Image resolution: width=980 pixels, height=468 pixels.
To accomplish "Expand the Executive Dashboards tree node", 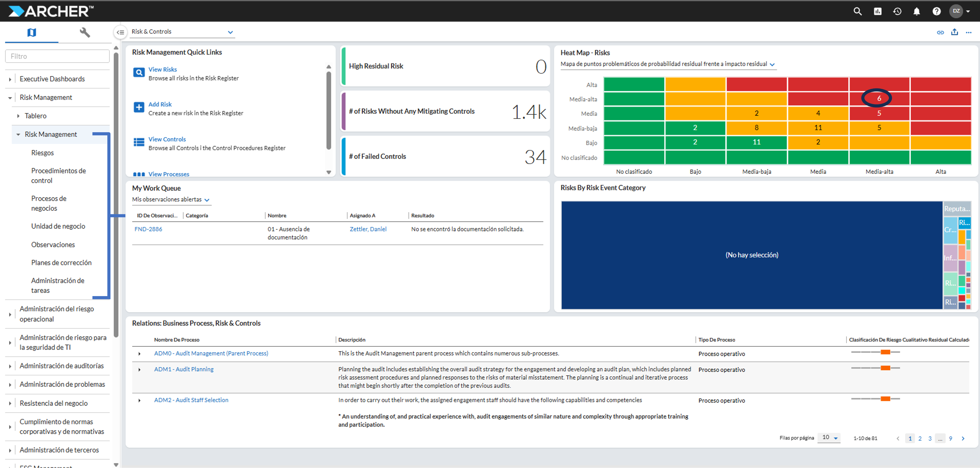I will (x=10, y=79).
